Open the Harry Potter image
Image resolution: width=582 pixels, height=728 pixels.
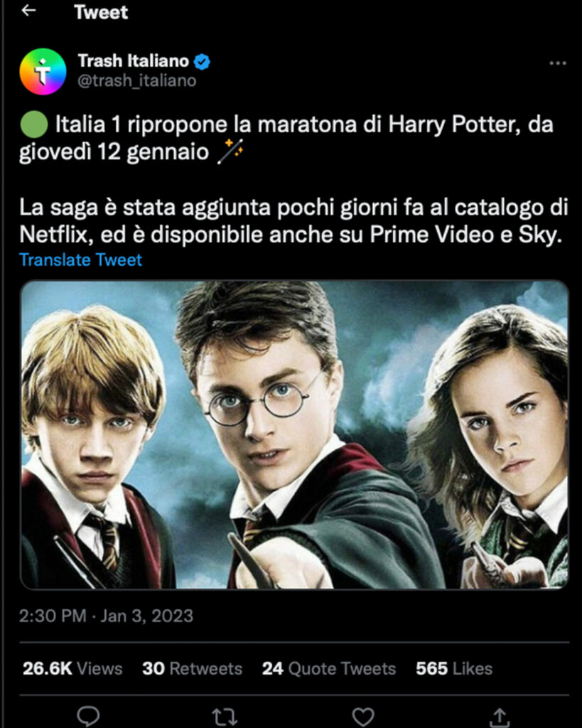point(294,434)
